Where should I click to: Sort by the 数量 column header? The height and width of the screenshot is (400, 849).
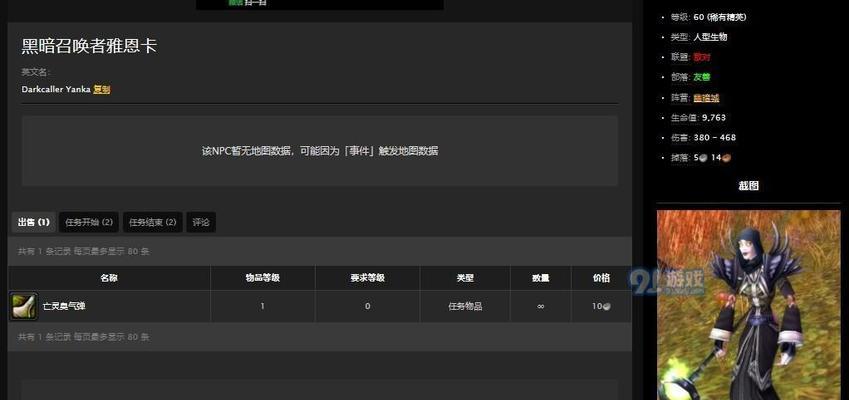click(x=540, y=278)
